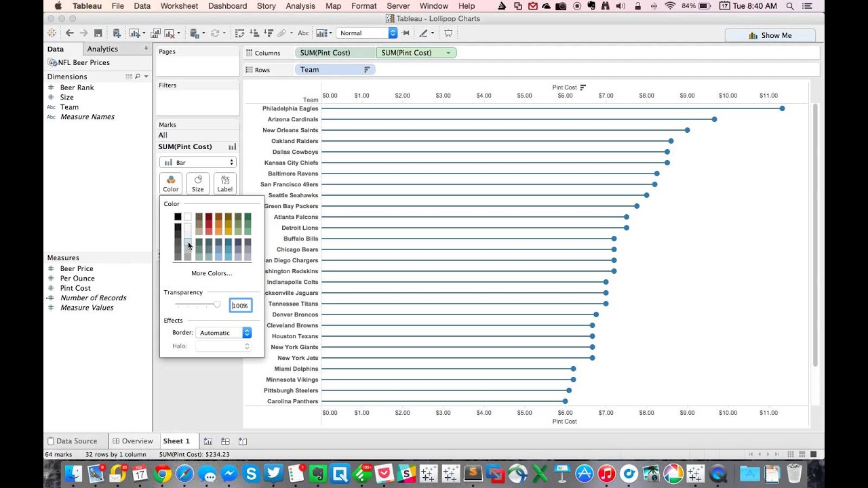This screenshot has height=488, width=868.
Task: Select black color swatch
Action: (x=178, y=217)
